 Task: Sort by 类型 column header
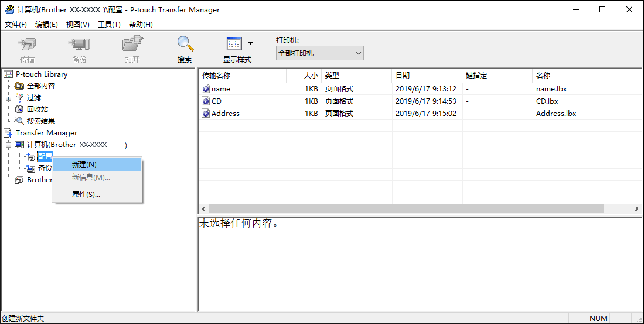[x=357, y=76]
